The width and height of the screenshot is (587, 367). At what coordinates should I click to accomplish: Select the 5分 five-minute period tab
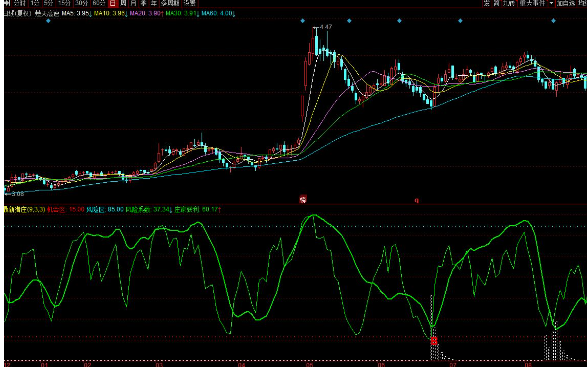pos(49,3)
